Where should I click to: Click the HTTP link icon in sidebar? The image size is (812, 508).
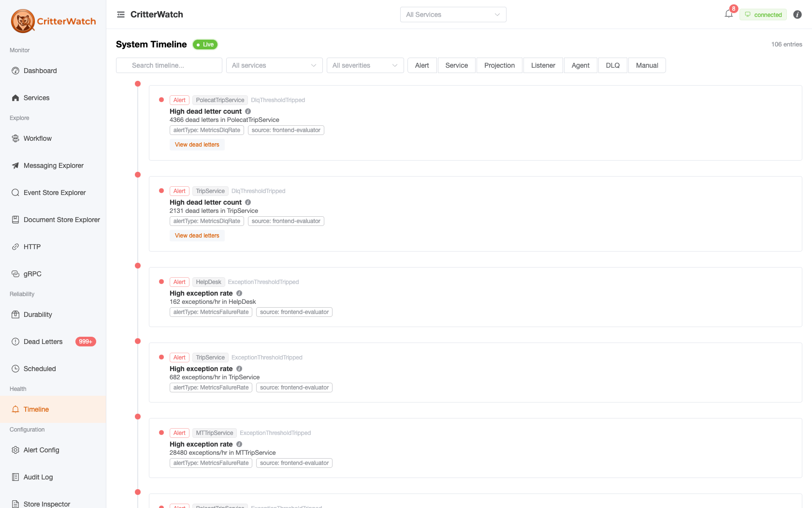point(15,247)
